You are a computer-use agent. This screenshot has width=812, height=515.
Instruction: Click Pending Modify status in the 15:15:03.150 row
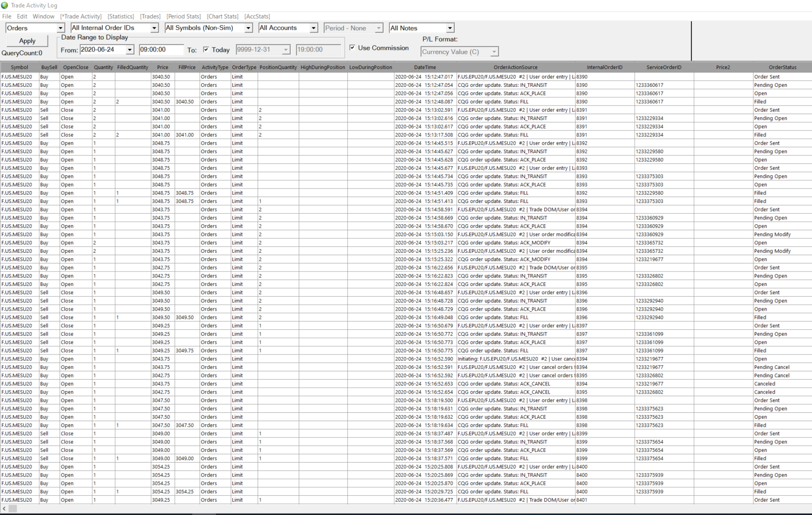(782, 235)
